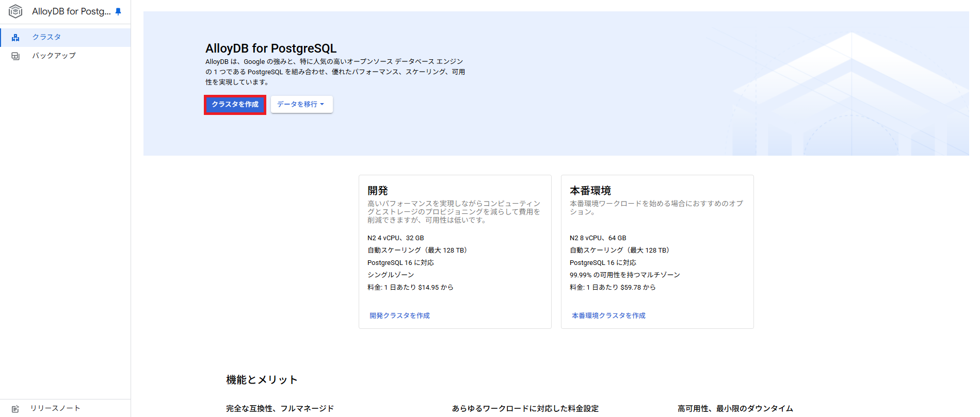Click the text シングルゾーン
980x417 pixels.
pyautogui.click(x=391, y=275)
